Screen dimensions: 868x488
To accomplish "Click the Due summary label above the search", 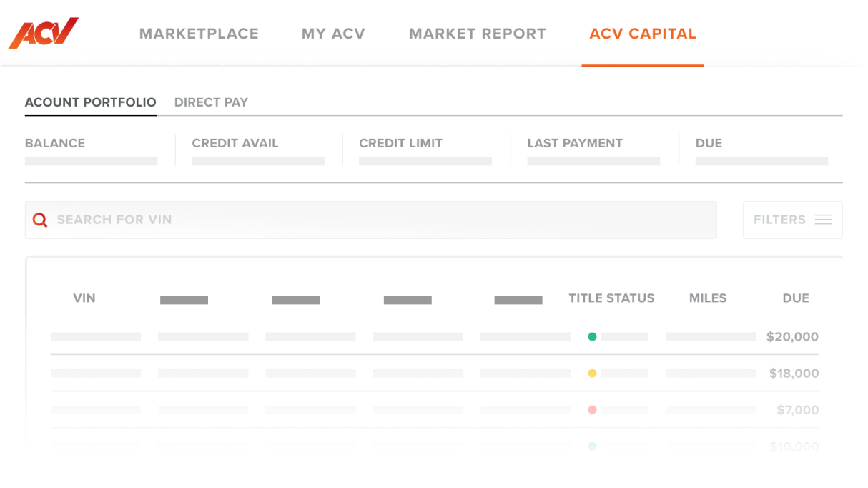I will (x=709, y=143).
